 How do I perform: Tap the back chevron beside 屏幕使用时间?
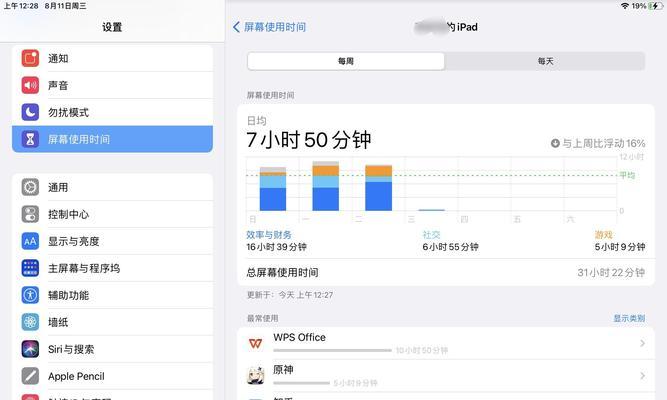click(237, 27)
